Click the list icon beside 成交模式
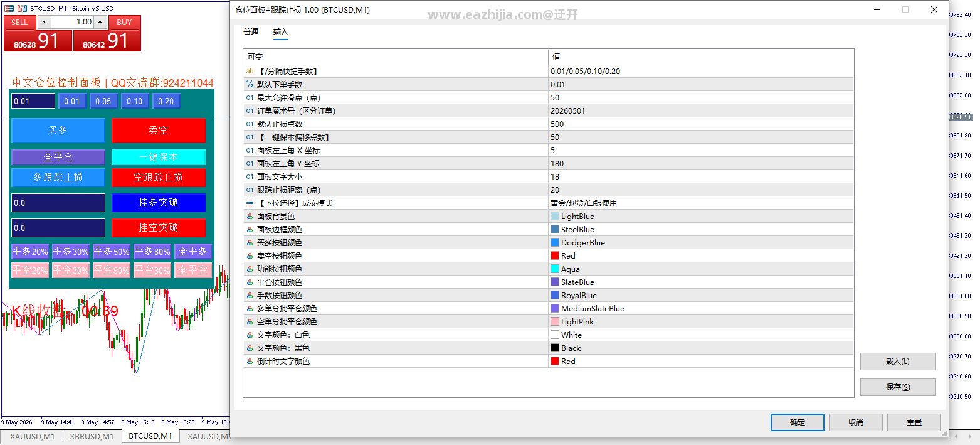The image size is (980, 445). click(250, 203)
